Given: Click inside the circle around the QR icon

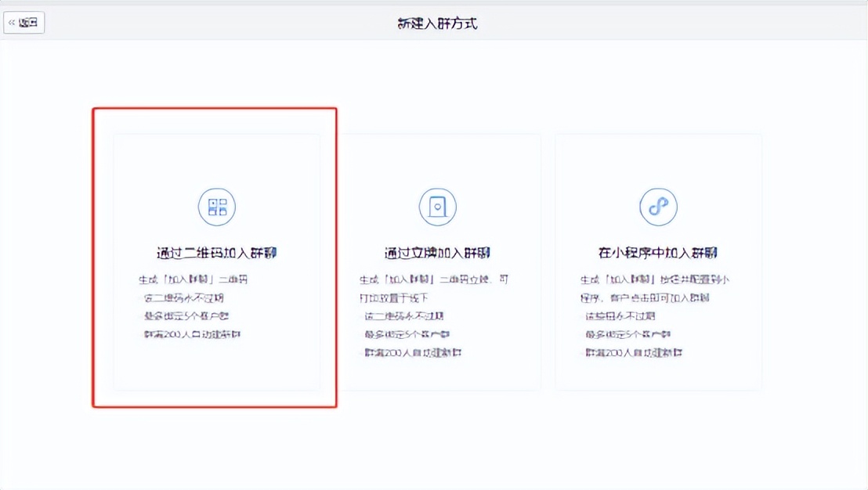Looking at the screenshot, I should click(217, 206).
